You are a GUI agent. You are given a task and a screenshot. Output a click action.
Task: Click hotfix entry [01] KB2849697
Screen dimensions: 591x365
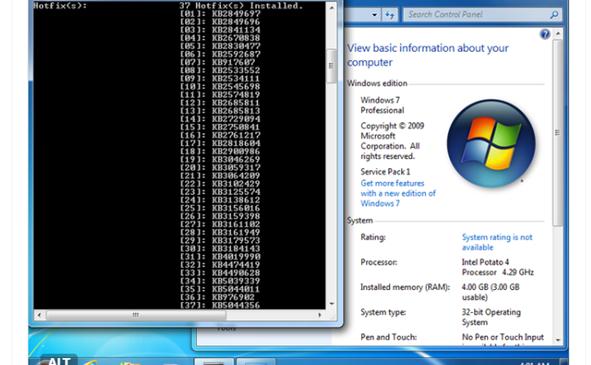pyautogui.click(x=220, y=14)
